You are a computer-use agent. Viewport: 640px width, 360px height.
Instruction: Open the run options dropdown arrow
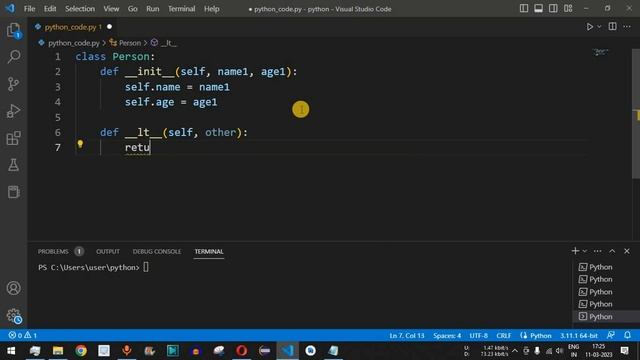point(599,27)
